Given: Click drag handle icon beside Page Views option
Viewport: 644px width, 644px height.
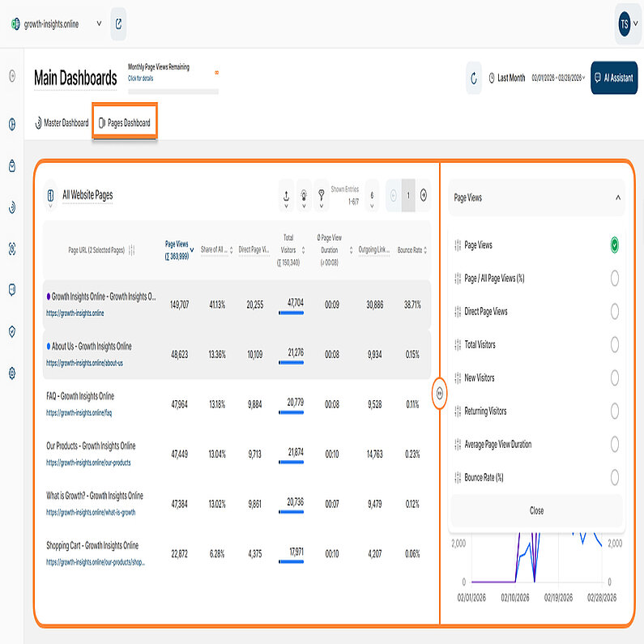Looking at the screenshot, I should coord(458,245).
